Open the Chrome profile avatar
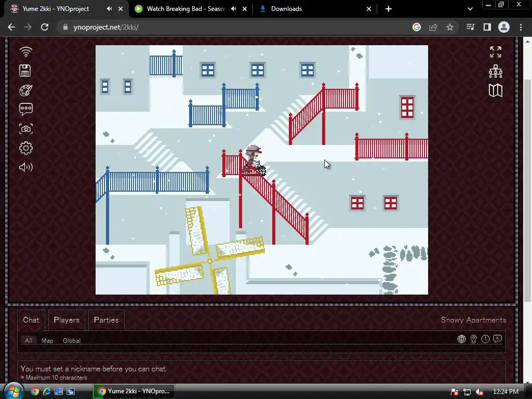The image size is (532, 399). coord(504,27)
